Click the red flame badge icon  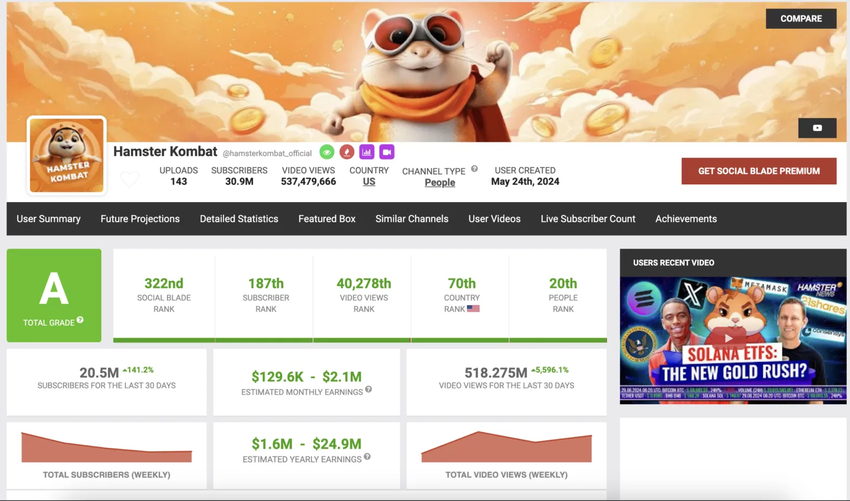coord(347,152)
